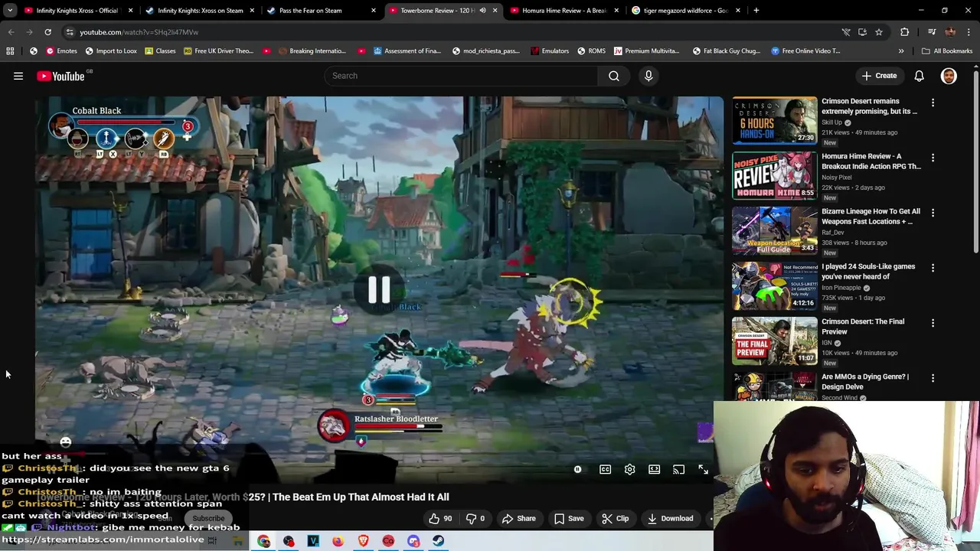Open the Emotes bookmark

(61, 51)
